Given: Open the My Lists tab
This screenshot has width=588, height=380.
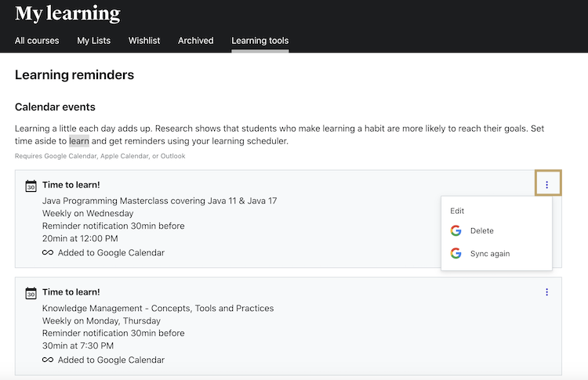Looking at the screenshot, I should tap(93, 41).
